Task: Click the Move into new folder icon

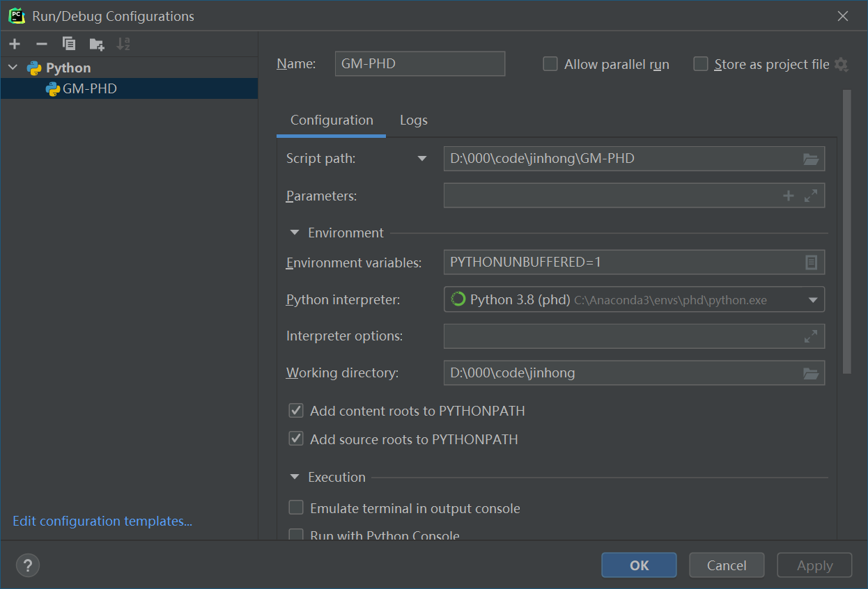Action: pyautogui.click(x=97, y=45)
